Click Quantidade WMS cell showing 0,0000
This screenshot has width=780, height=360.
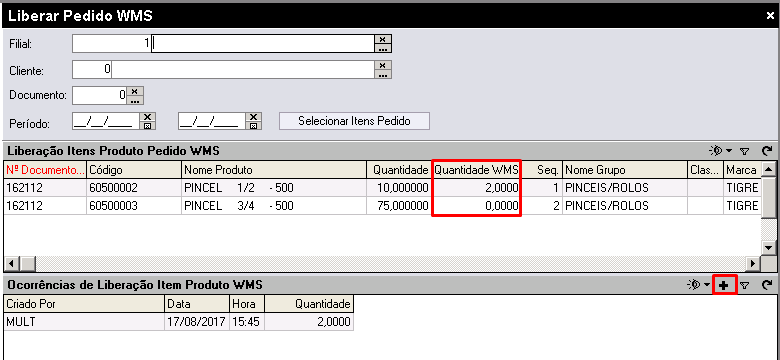[x=476, y=206]
